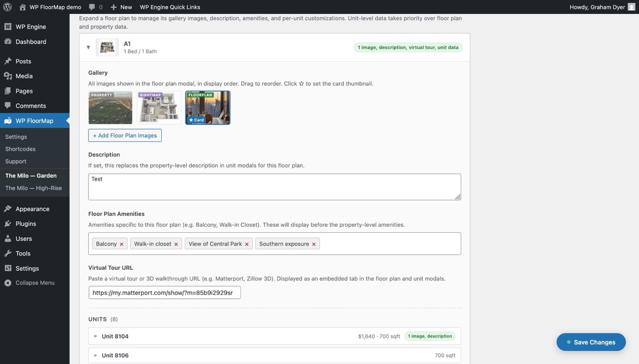
Task: Open the Plugins menu
Action: 25,224
